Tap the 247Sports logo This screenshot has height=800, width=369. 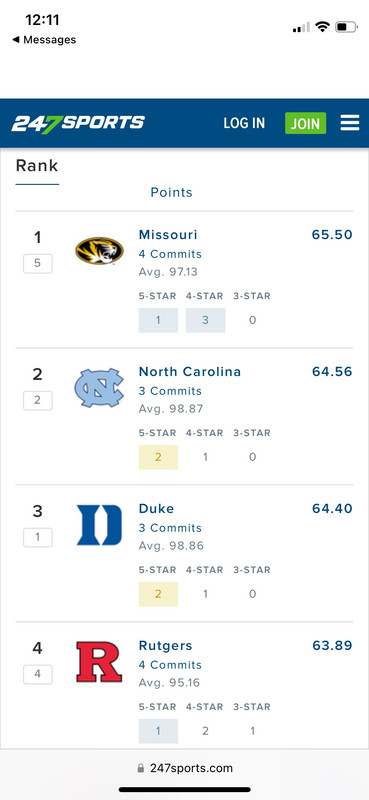pyautogui.click(x=78, y=123)
